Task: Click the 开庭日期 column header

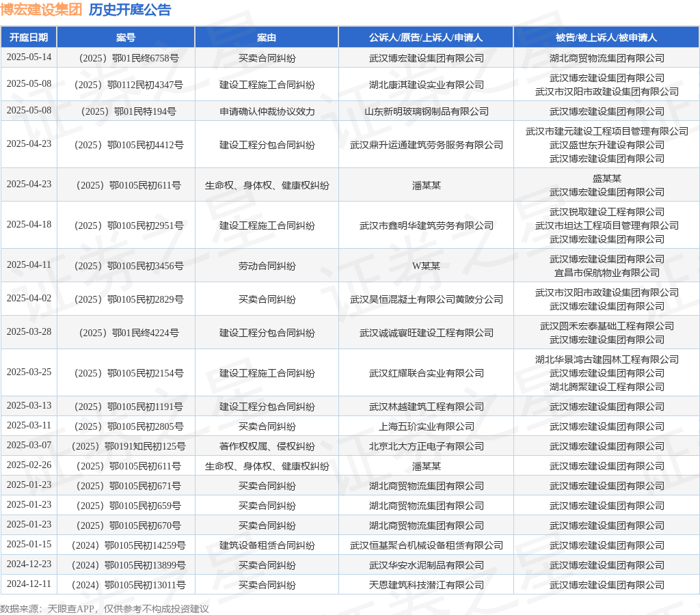Action: point(29,38)
